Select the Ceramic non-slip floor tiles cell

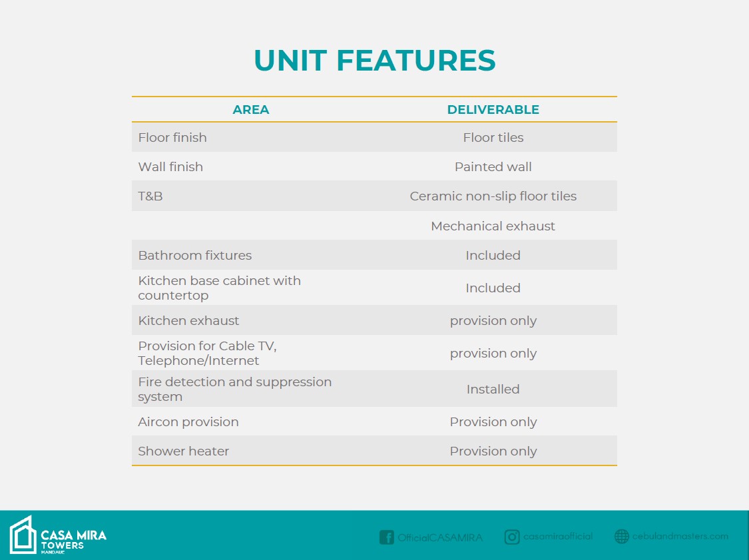[493, 196]
